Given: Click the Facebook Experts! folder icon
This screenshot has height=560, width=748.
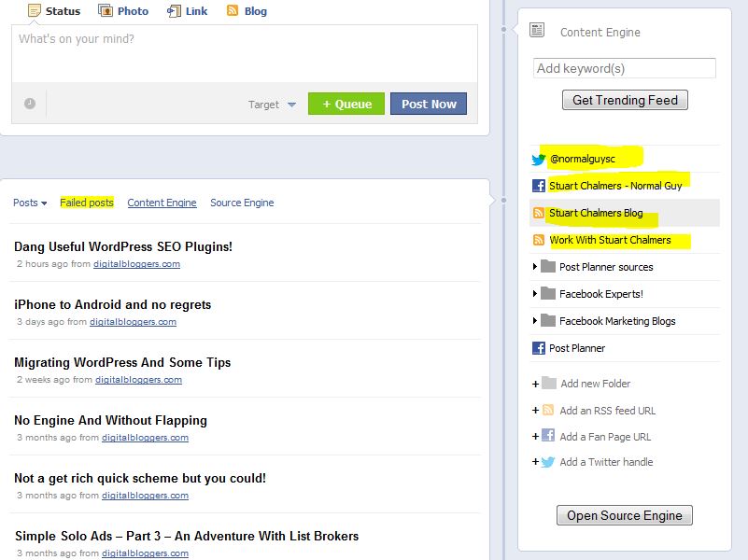Looking at the screenshot, I should pyautogui.click(x=548, y=294).
